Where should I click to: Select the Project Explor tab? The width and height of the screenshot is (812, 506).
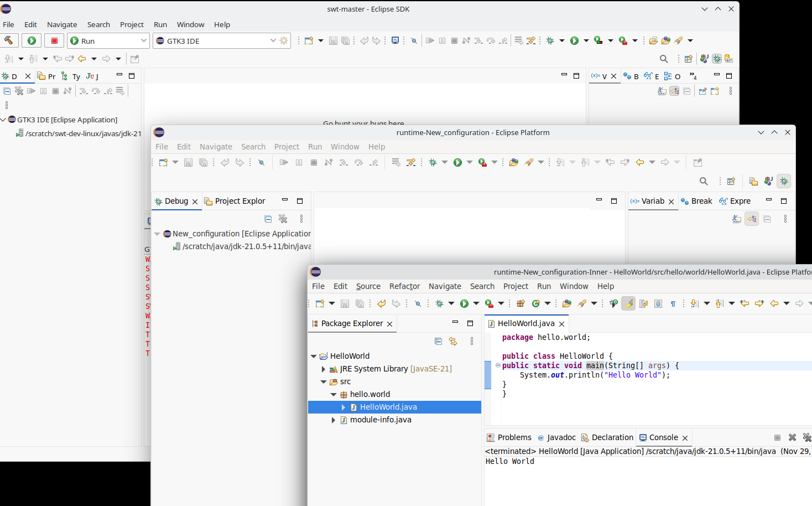[x=240, y=201]
